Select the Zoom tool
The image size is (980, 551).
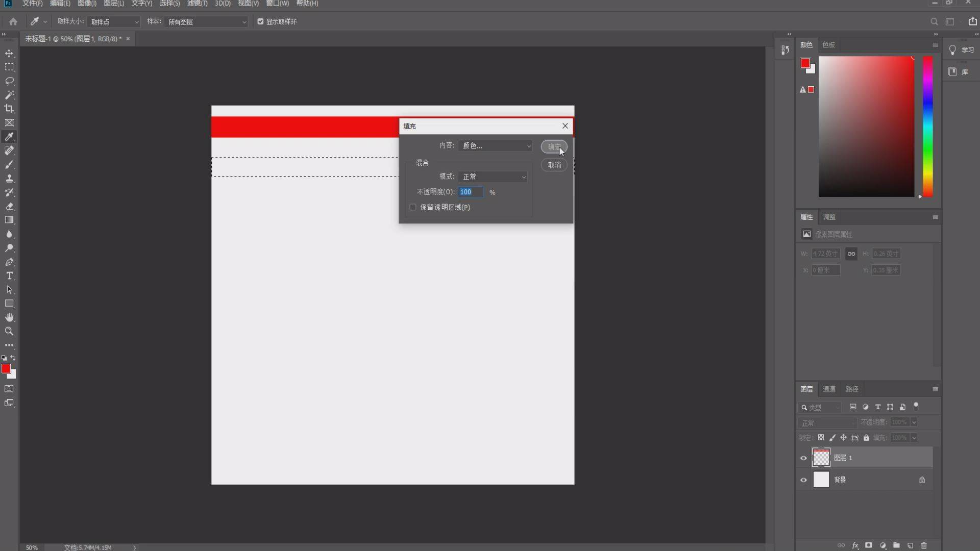pos(9,331)
